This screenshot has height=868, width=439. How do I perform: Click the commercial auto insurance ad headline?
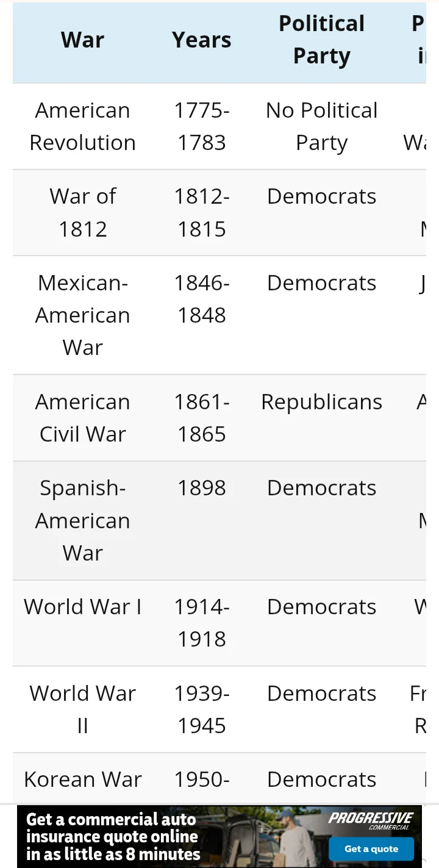(113, 836)
